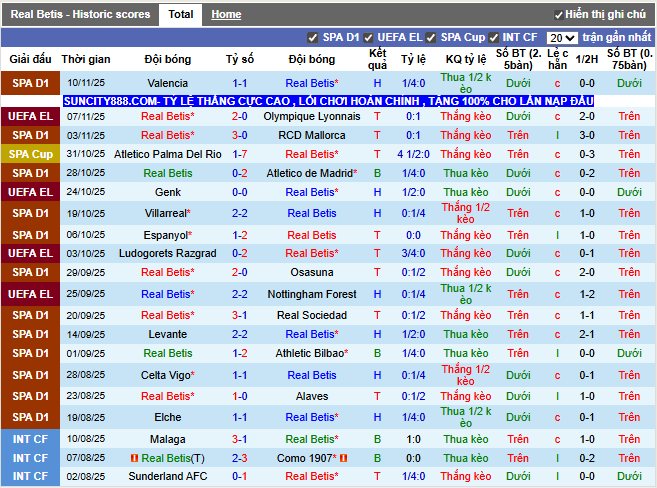Click the KQ tỷ lệ column header
This screenshot has height=488, width=657.
point(466,59)
